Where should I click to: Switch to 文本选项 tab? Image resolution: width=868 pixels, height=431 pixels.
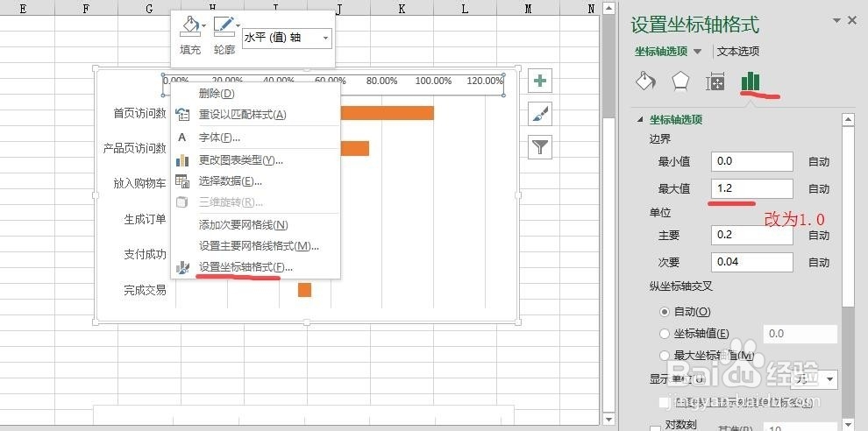tap(738, 52)
